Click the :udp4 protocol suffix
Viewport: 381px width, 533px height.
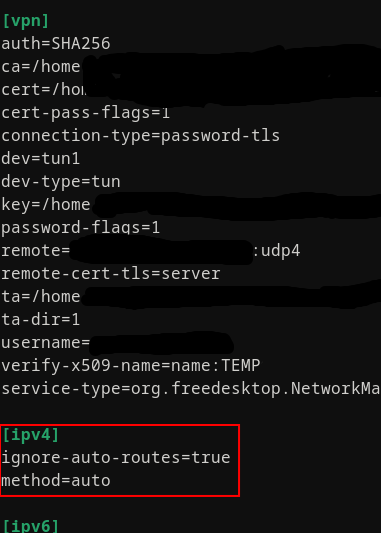click(276, 251)
